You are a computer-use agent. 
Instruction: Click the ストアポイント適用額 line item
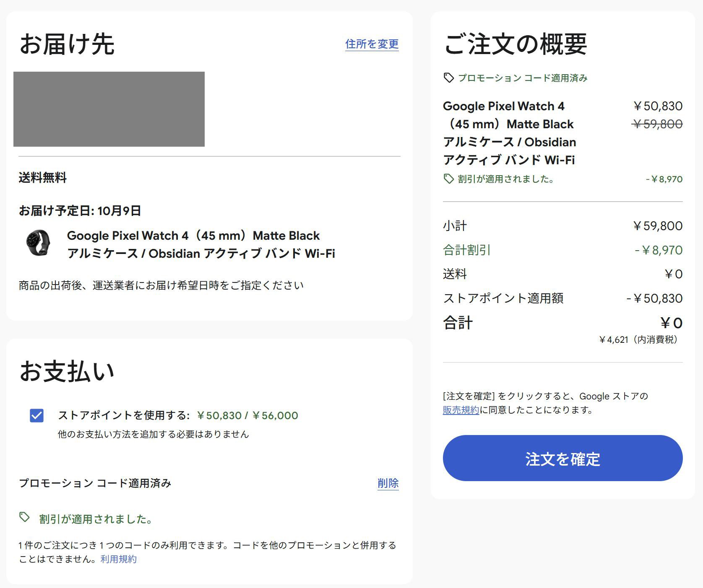pyautogui.click(x=503, y=298)
